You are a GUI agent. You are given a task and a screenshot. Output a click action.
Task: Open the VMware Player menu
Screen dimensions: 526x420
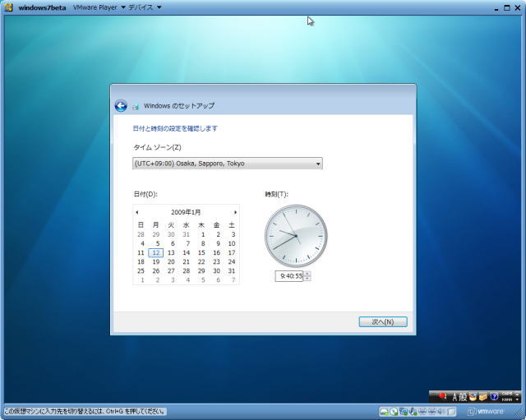tap(99, 7)
